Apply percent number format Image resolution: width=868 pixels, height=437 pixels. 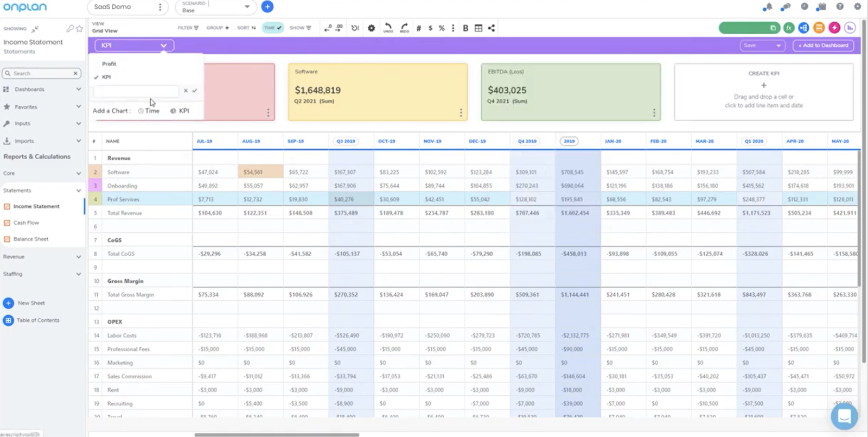pyautogui.click(x=442, y=28)
